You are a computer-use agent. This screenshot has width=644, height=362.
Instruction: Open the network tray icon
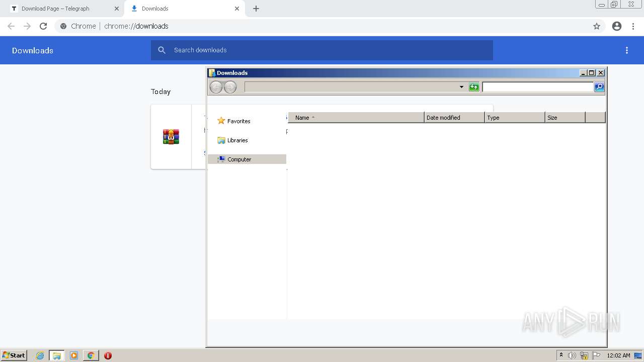coord(584,355)
